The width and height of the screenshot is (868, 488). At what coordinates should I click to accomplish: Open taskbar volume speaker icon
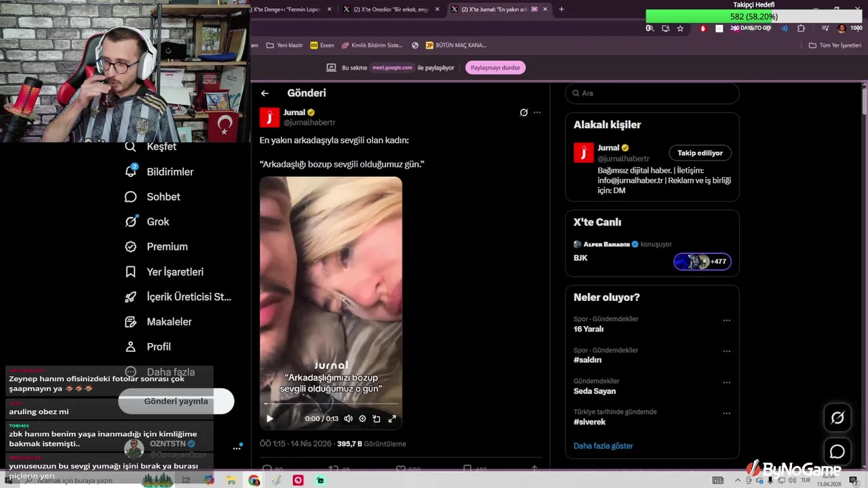click(x=791, y=481)
